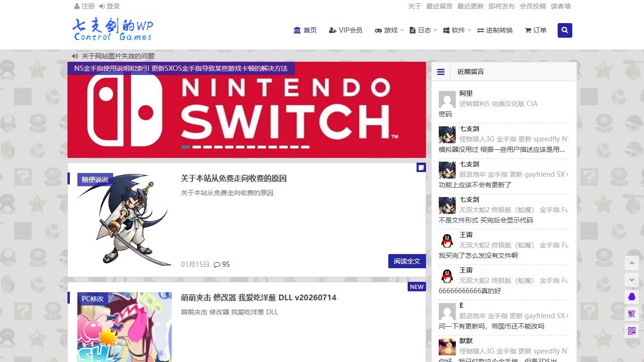Open the 进制转换 menu item

click(495, 30)
